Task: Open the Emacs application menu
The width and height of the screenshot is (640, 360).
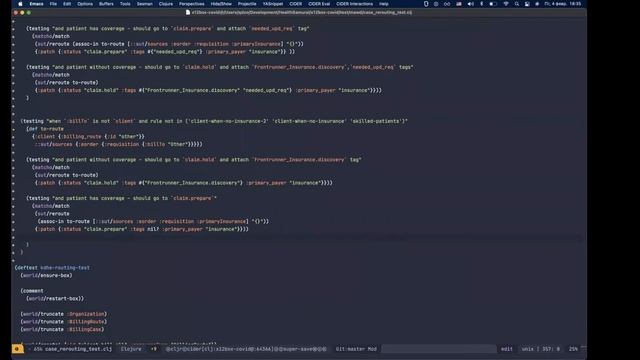Action: tap(36, 4)
